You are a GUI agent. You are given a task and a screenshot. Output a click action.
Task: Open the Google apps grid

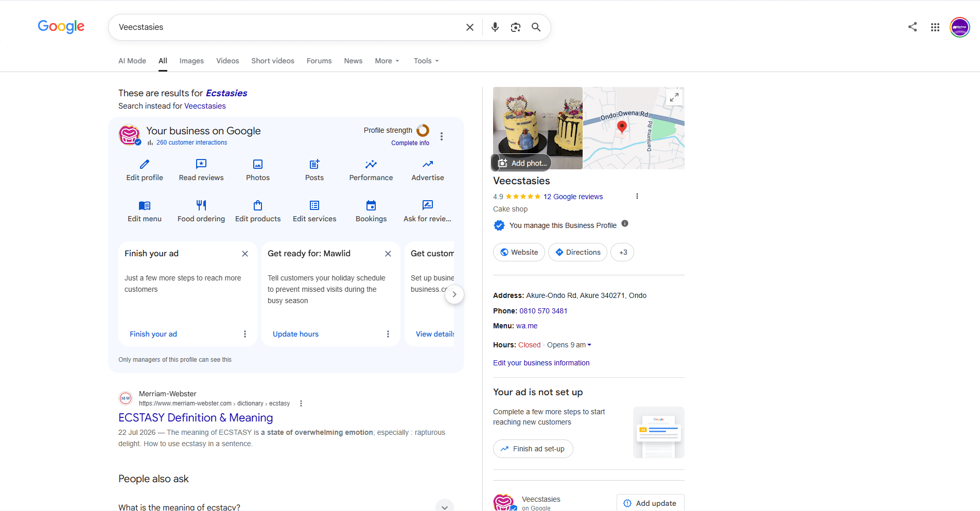[x=935, y=27]
